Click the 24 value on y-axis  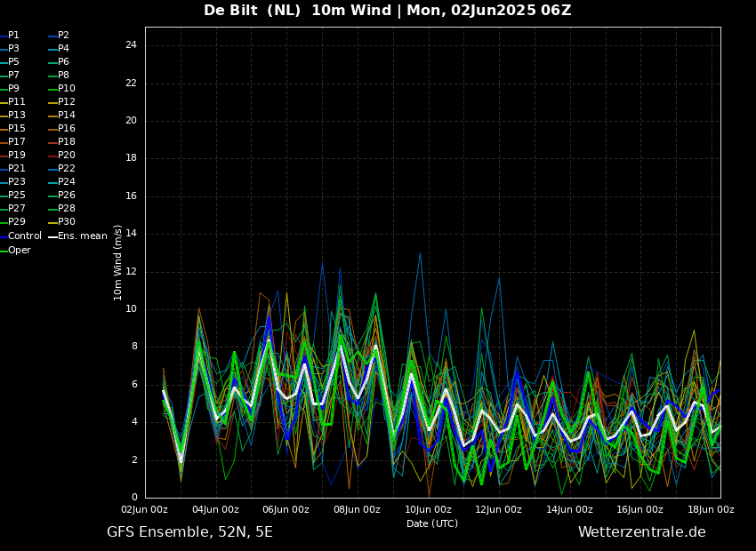(x=131, y=45)
